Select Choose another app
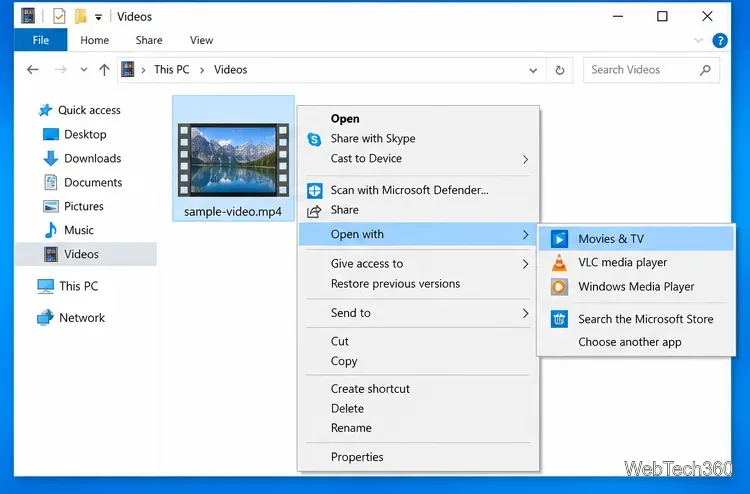Viewport: 750px width, 494px height. pos(636,342)
